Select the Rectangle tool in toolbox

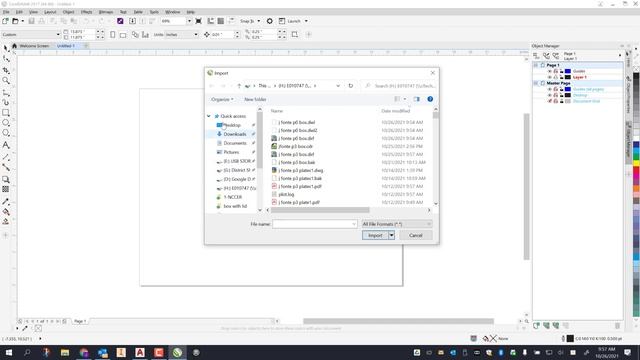point(6,113)
